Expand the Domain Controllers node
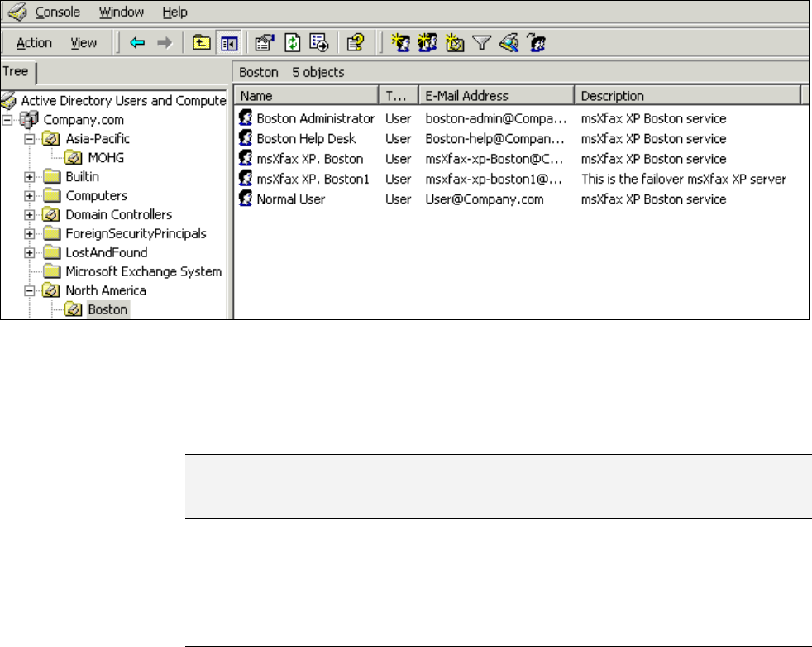The height and width of the screenshot is (647, 812). (30, 215)
